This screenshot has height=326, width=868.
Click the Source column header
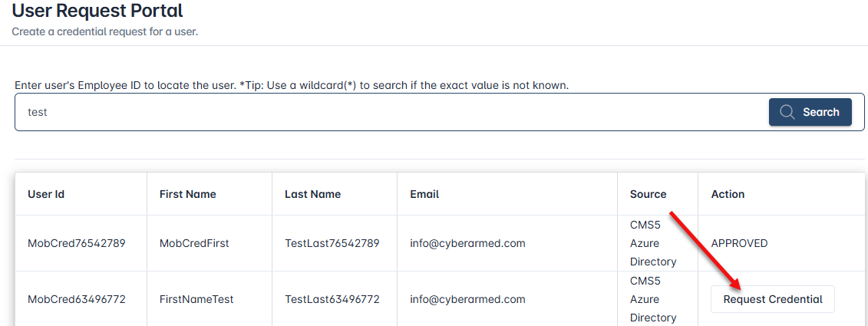click(x=648, y=194)
